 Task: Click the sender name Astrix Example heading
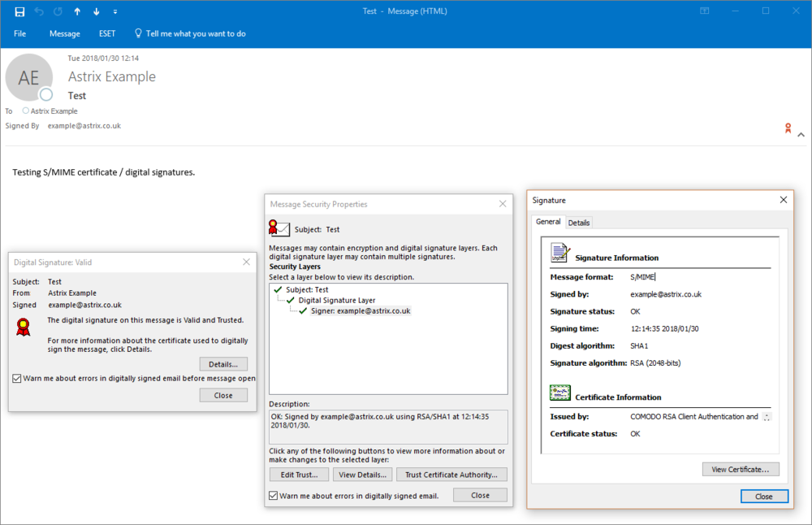[112, 76]
